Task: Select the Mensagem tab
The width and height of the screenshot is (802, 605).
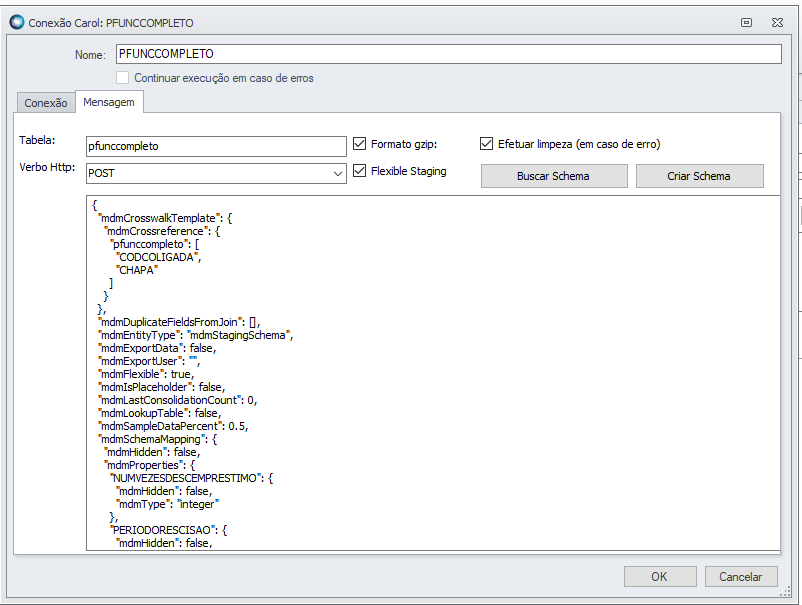Action: 110,102
